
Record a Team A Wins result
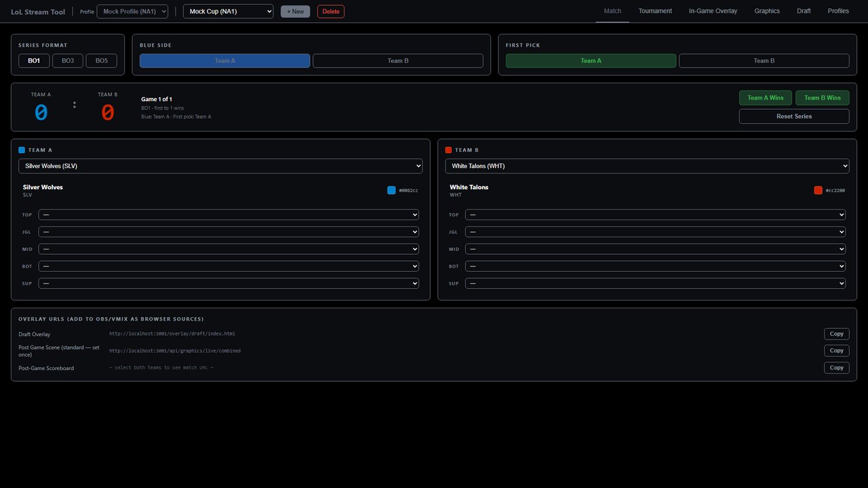[766, 98]
